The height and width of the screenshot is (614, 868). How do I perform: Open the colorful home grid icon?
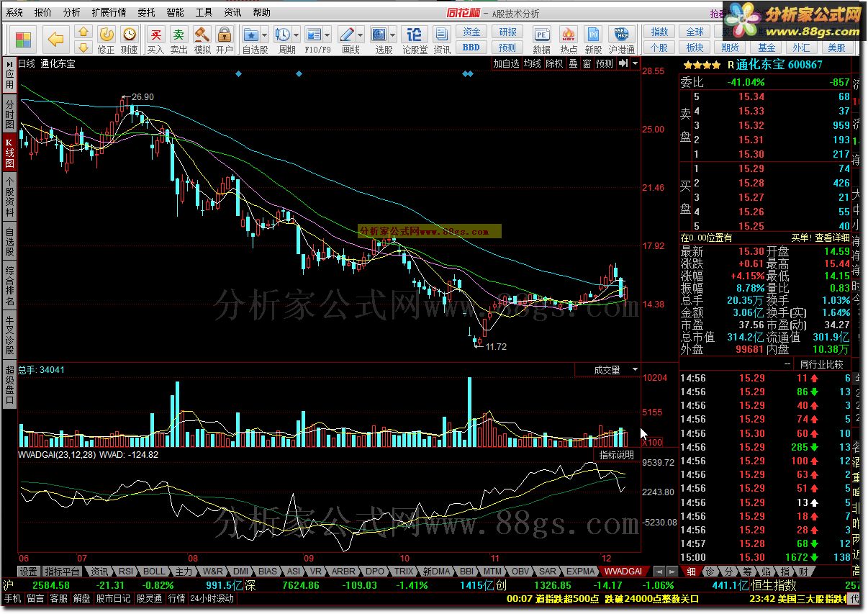pos(24,38)
